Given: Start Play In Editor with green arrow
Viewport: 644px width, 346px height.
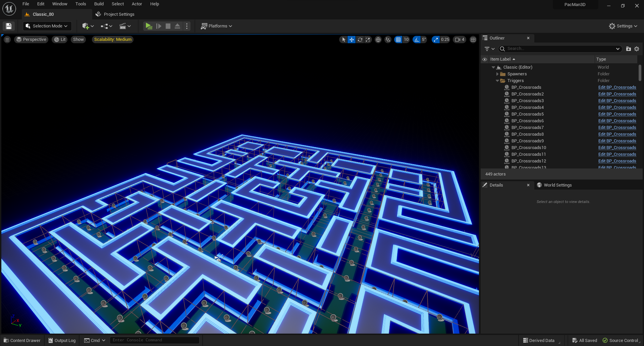Looking at the screenshot, I should pos(149,26).
